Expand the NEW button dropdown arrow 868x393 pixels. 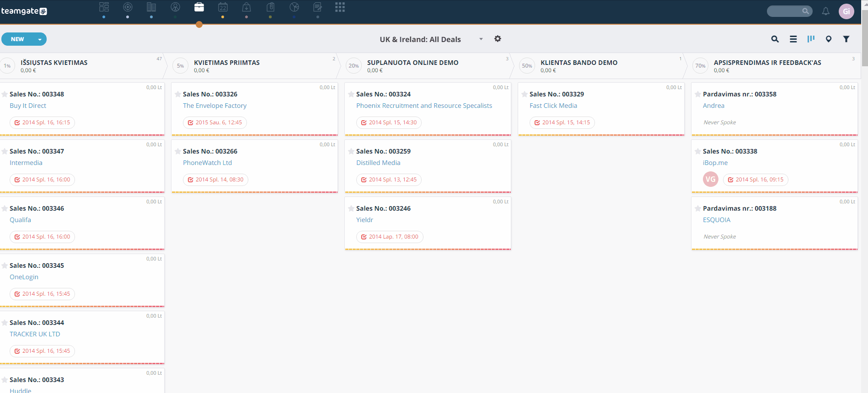click(40, 39)
